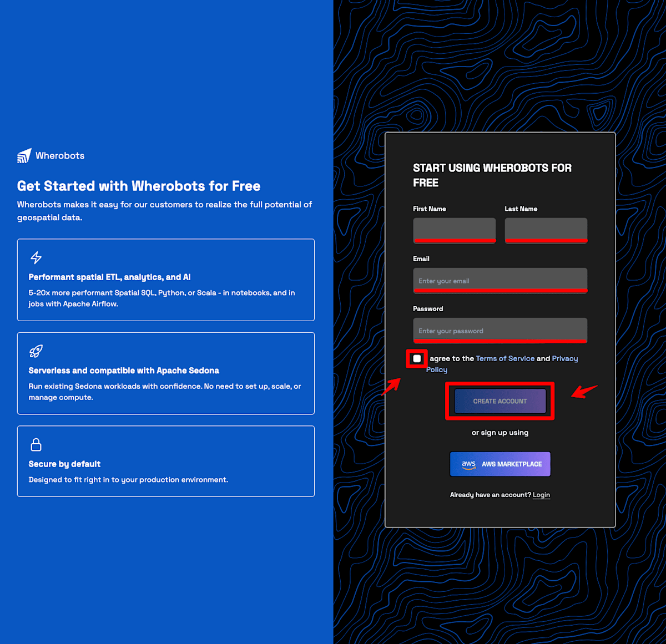Click the padlock icon in the Secure card

pos(36,445)
